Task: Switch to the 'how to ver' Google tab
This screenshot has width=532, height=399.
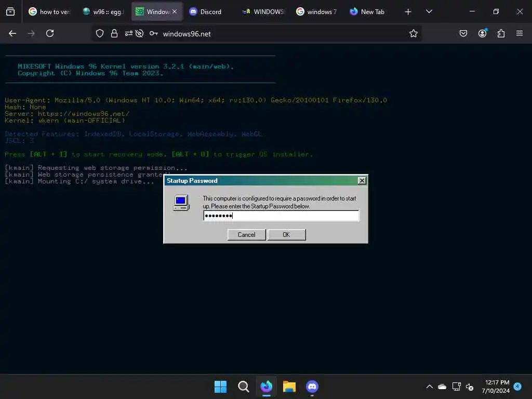Action: click(50, 11)
